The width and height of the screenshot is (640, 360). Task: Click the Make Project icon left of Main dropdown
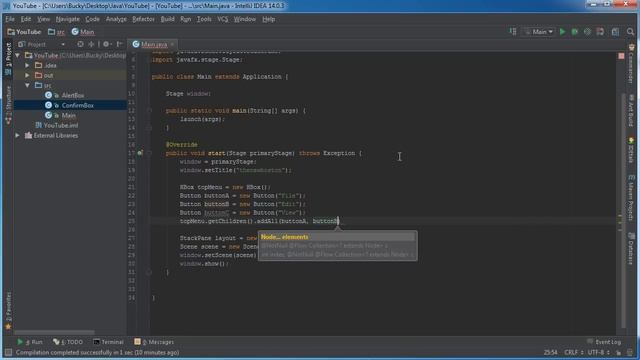point(513,31)
